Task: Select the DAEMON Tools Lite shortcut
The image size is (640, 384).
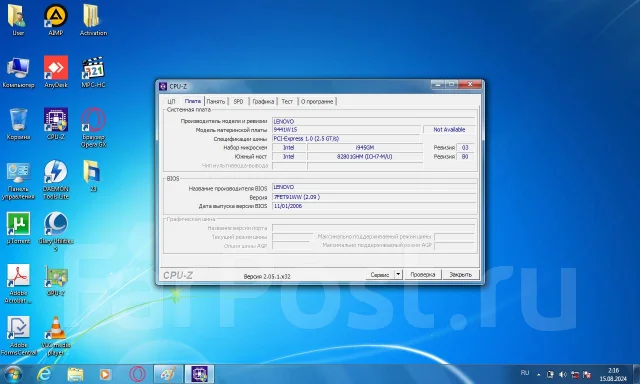Action: tap(56, 180)
